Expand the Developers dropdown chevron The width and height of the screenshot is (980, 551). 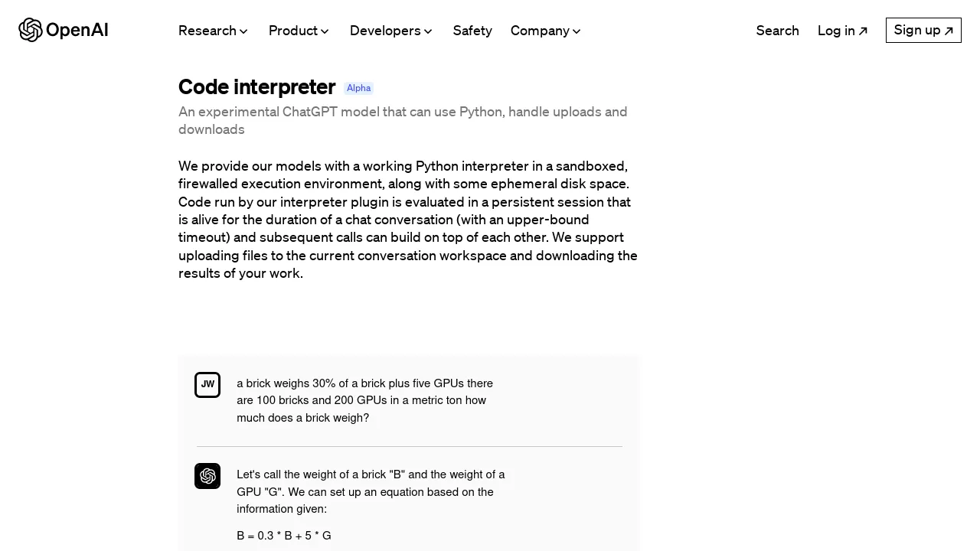(428, 31)
